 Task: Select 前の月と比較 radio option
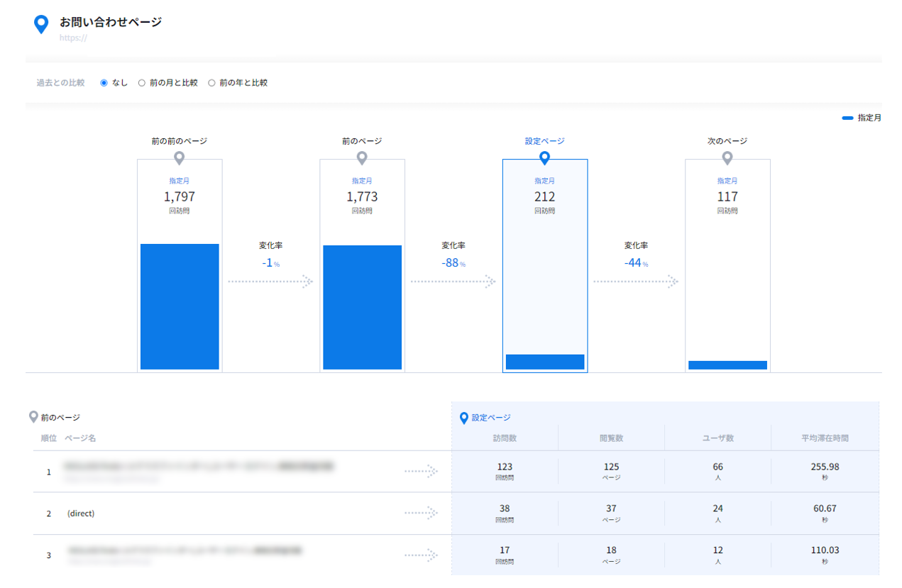[142, 83]
